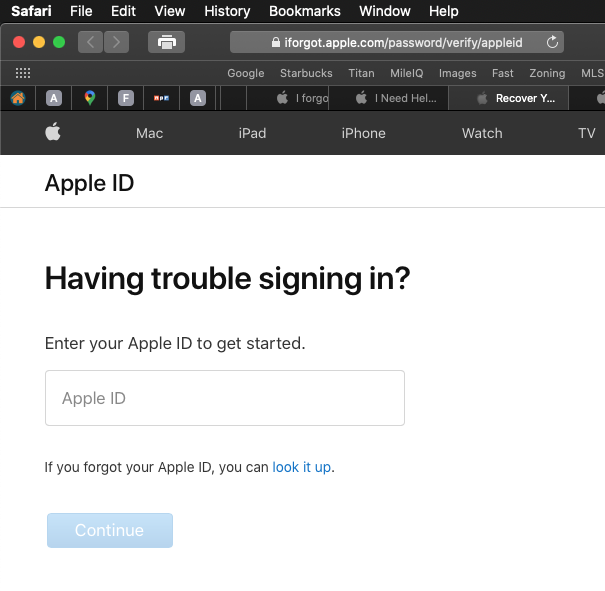Open the pinned house icon tab
Viewport: 605px width, 591px height.
click(18, 98)
